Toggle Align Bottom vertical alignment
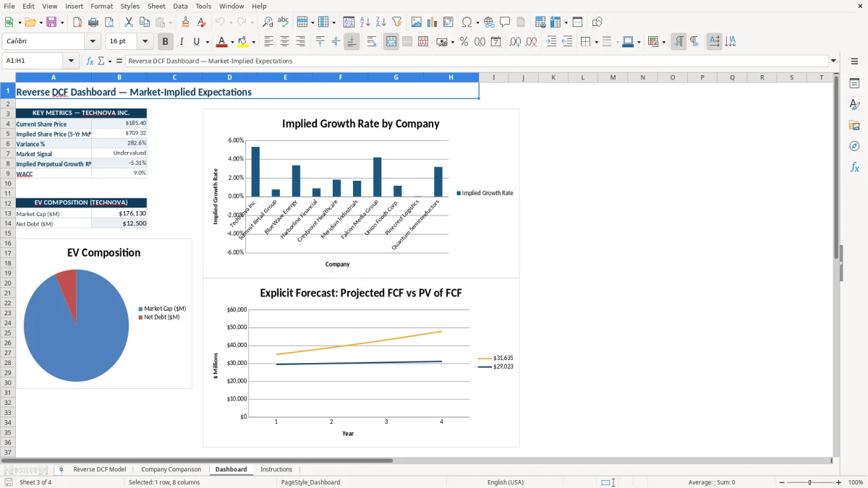Screen dimensions: 868x488 coord(352,42)
